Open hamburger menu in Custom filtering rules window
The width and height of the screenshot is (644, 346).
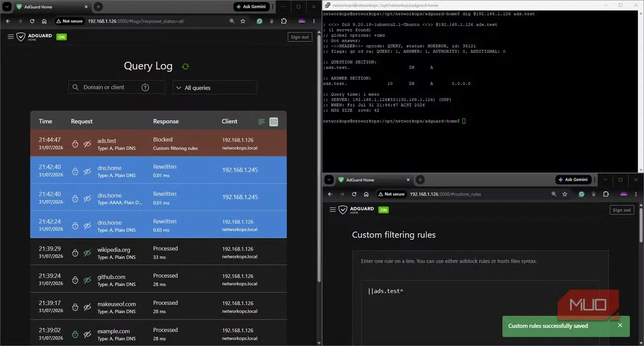coord(332,210)
